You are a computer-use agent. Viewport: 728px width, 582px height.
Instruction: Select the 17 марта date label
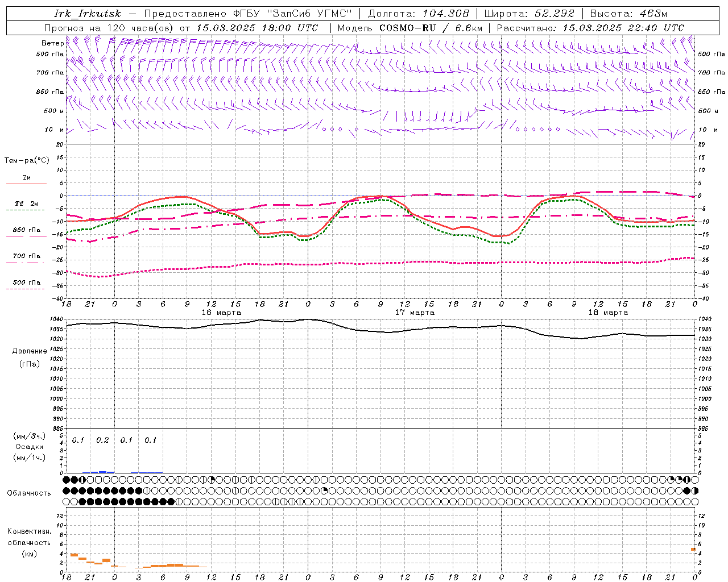[415, 313]
